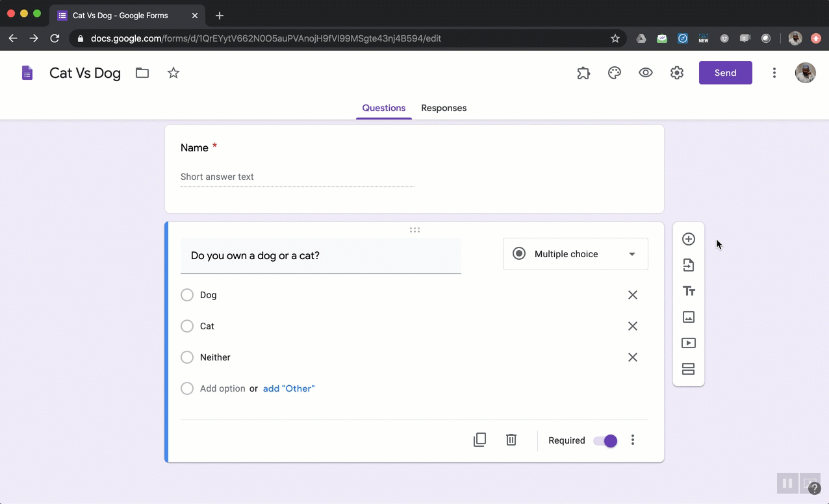
Task: Click the Add question plus icon
Action: [689, 239]
